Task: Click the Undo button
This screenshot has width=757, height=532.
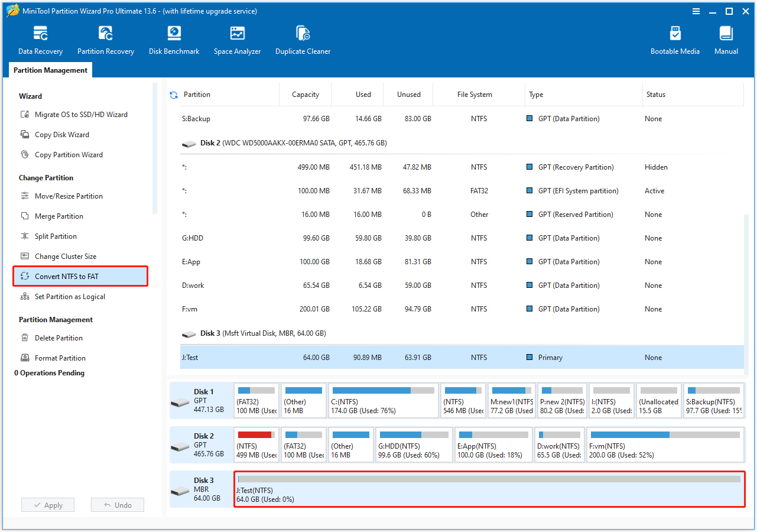Action: [118, 505]
